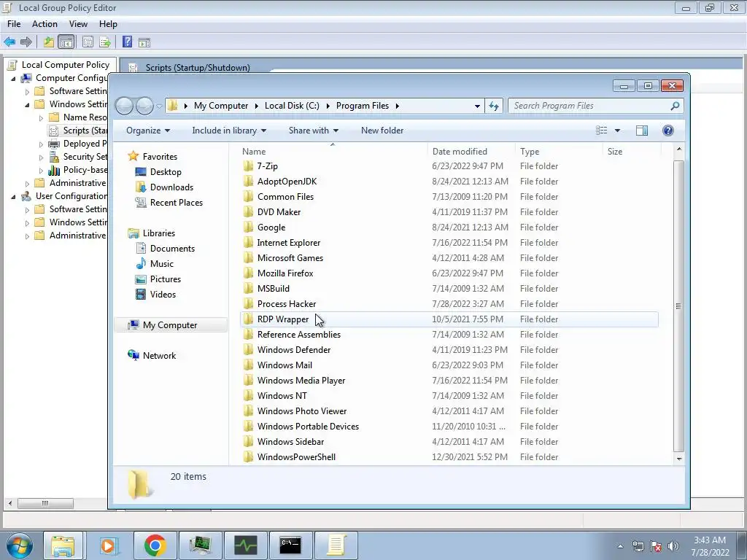Click My Computer in address breadcrumb

pos(221,106)
